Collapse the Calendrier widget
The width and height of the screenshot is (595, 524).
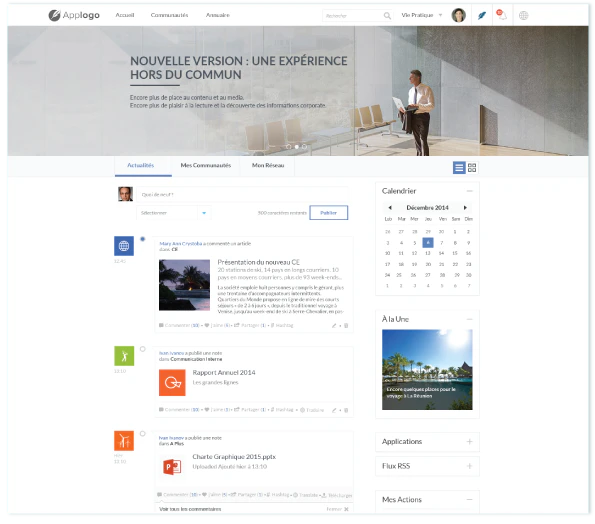tap(469, 191)
